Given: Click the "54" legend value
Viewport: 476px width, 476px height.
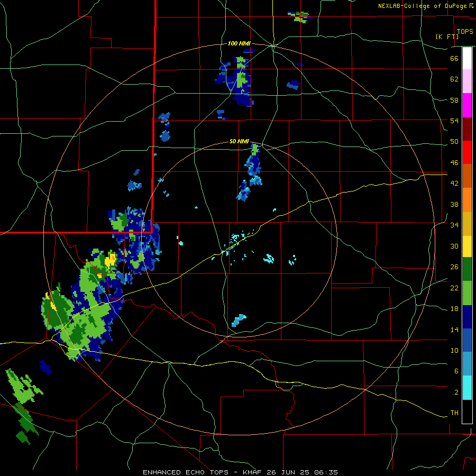Looking at the screenshot, I should click(x=454, y=121).
